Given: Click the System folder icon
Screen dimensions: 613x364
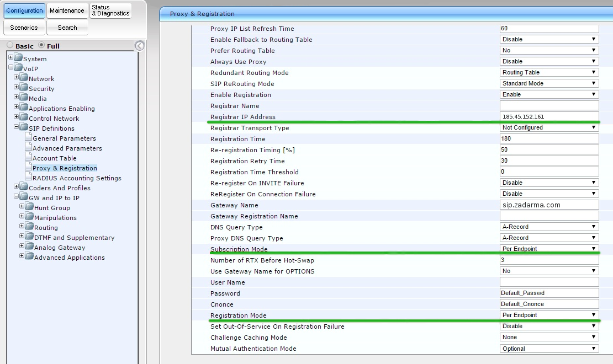Looking at the screenshot, I should coord(18,58).
